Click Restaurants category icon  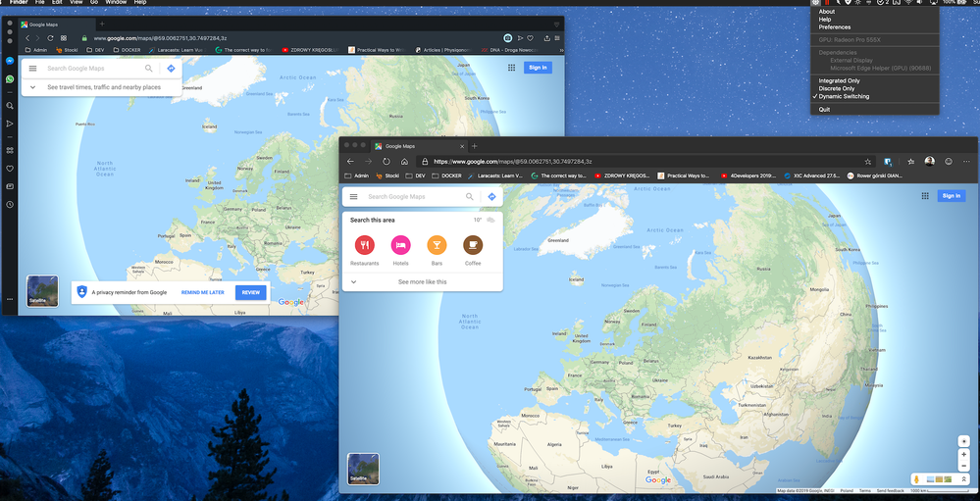click(364, 245)
